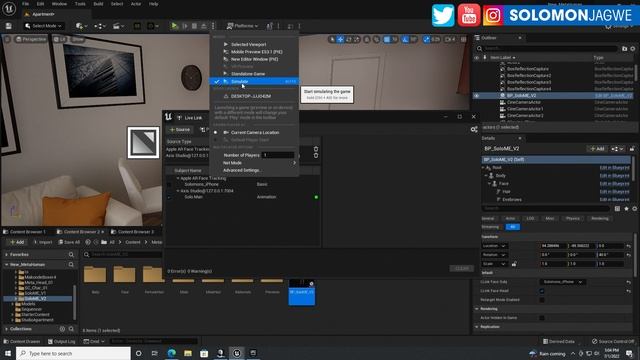Open the Select Mode dropdown

pos(44,26)
